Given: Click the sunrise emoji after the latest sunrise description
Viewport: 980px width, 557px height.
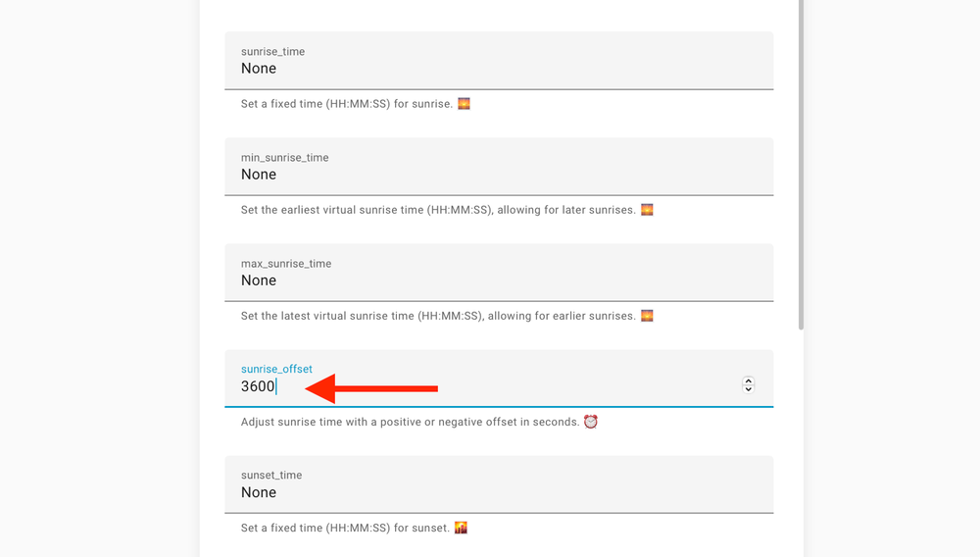Looking at the screenshot, I should pyautogui.click(x=647, y=316).
